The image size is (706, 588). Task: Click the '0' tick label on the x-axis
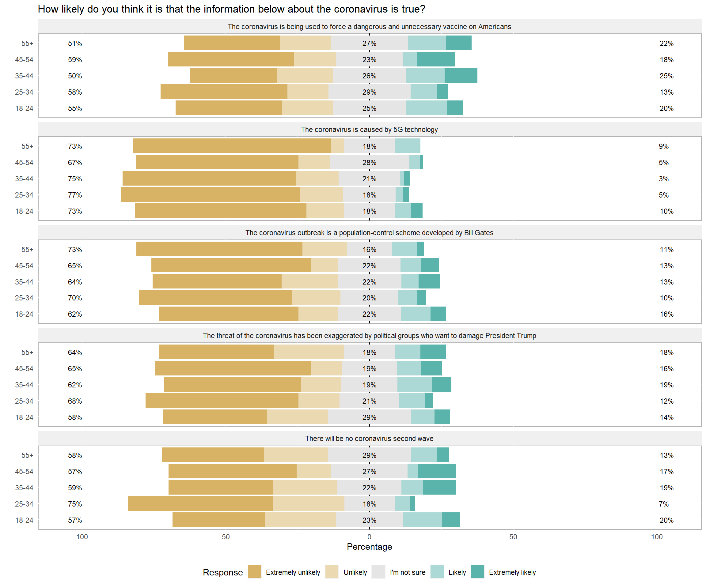click(x=369, y=537)
